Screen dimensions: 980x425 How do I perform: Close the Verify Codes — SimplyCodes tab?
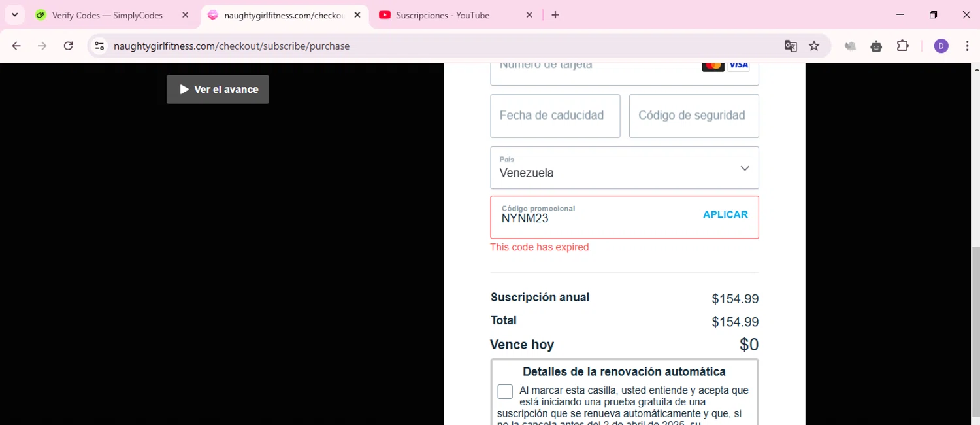point(186,15)
